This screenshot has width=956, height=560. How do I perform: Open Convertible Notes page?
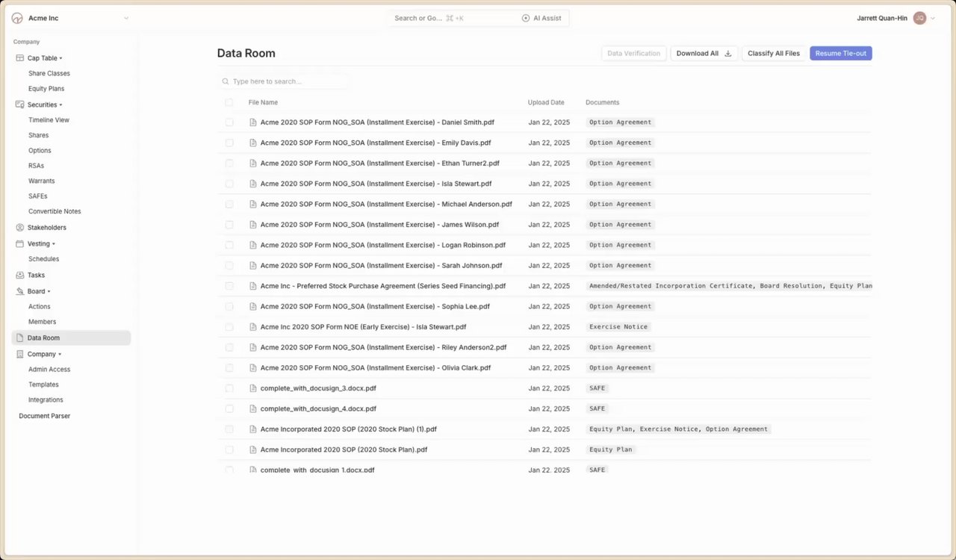55,211
